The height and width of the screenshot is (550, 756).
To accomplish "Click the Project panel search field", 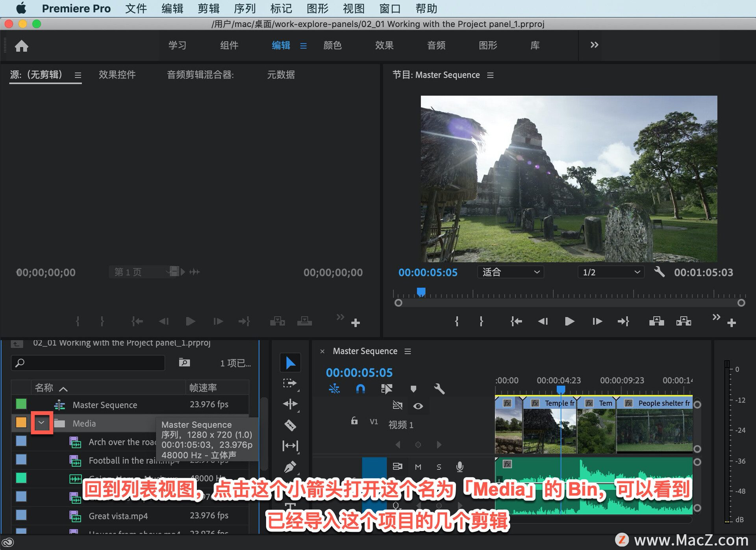I will coord(88,363).
